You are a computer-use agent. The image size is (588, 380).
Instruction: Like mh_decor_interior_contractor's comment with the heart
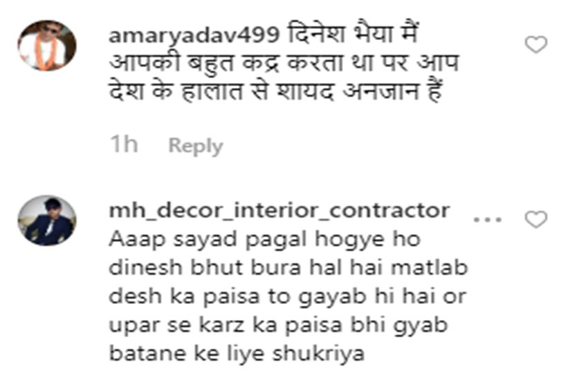click(x=536, y=220)
